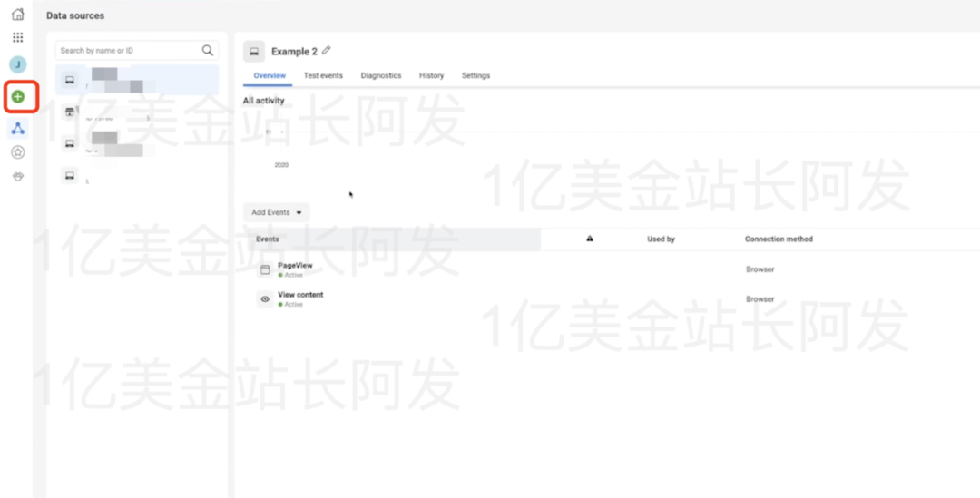Click the Connection method column header
The image size is (980, 498).
[x=779, y=239]
